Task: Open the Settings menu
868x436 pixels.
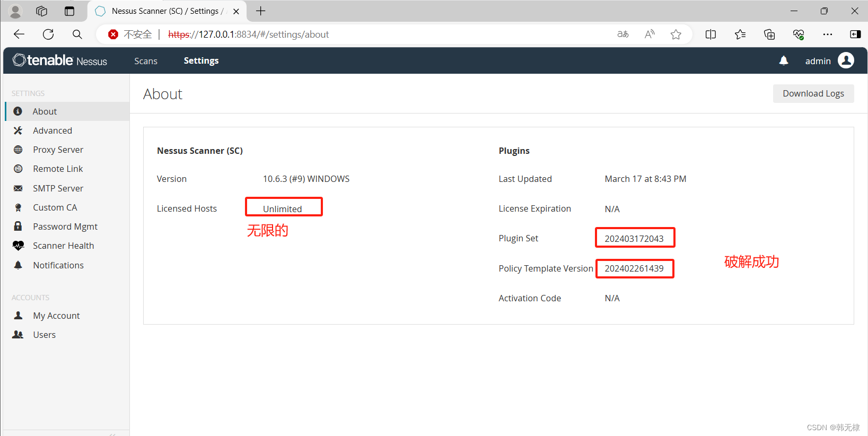Action: 201,61
